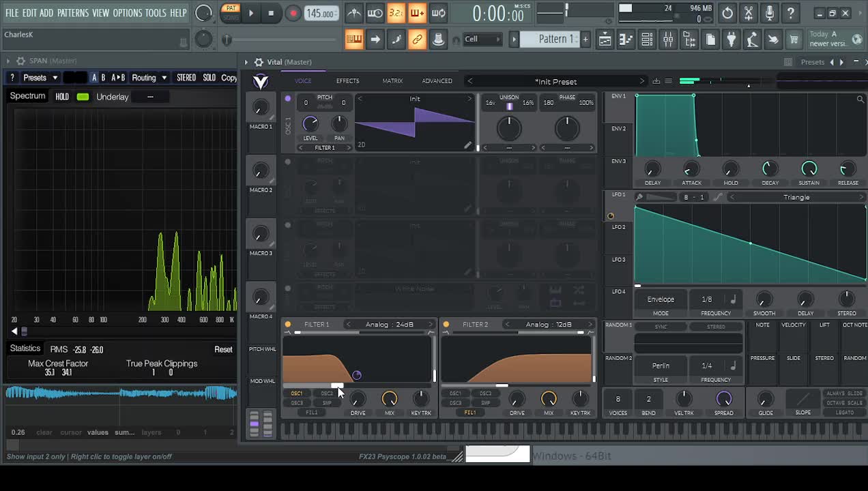Click the Filter 1 MIX knob
868x491 pixels.
[390, 398]
